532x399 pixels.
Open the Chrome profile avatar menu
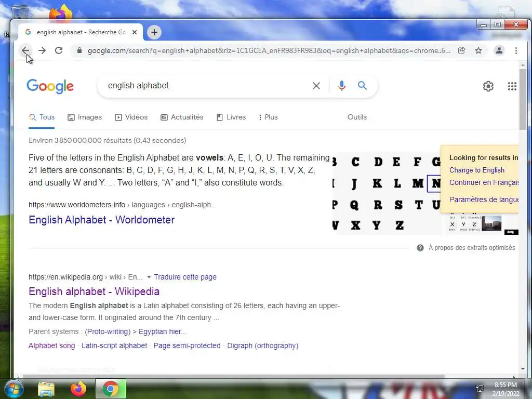pyautogui.click(x=499, y=50)
